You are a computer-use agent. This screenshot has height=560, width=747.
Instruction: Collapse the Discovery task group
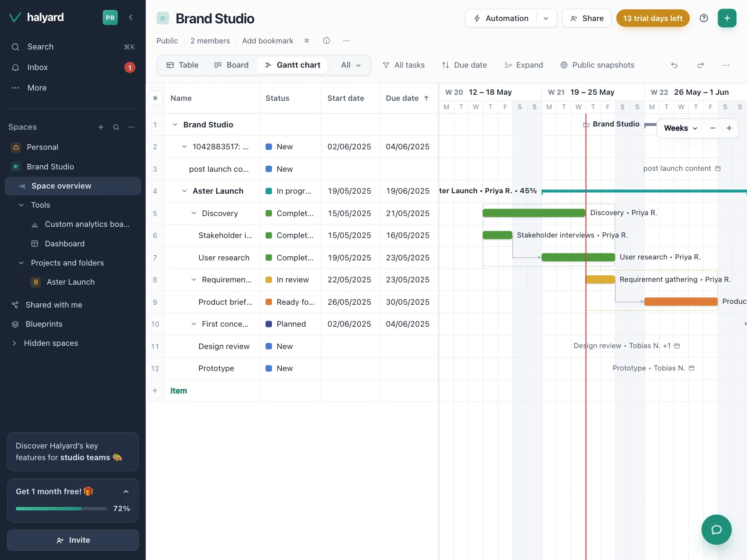point(194,213)
